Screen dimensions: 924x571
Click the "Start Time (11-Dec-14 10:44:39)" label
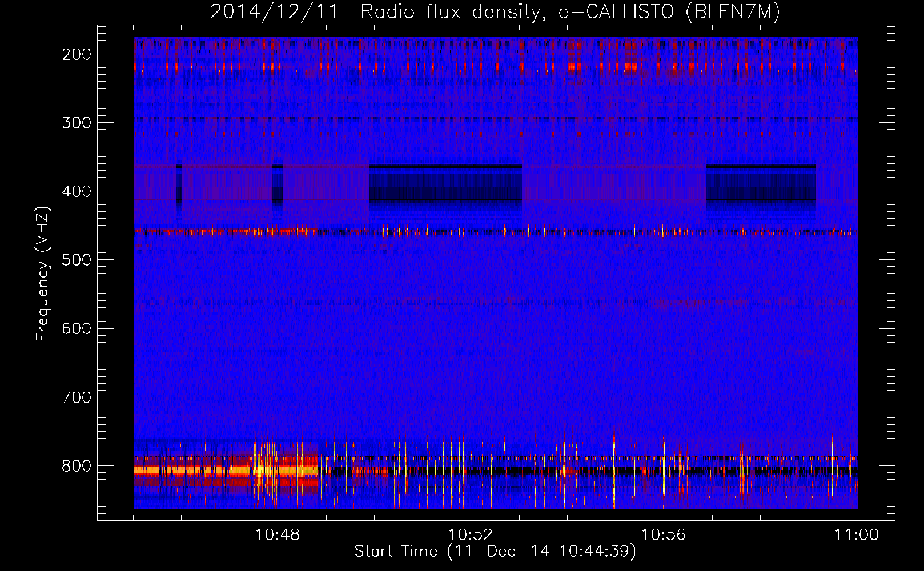click(x=495, y=552)
